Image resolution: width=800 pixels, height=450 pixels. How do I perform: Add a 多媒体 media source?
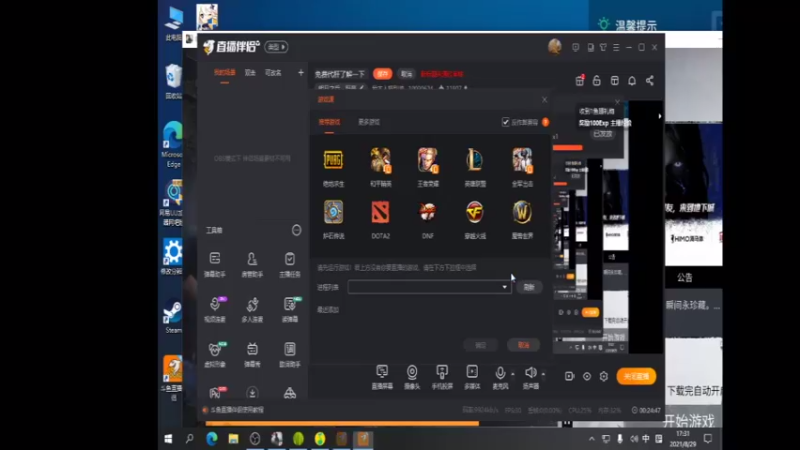[472, 377]
